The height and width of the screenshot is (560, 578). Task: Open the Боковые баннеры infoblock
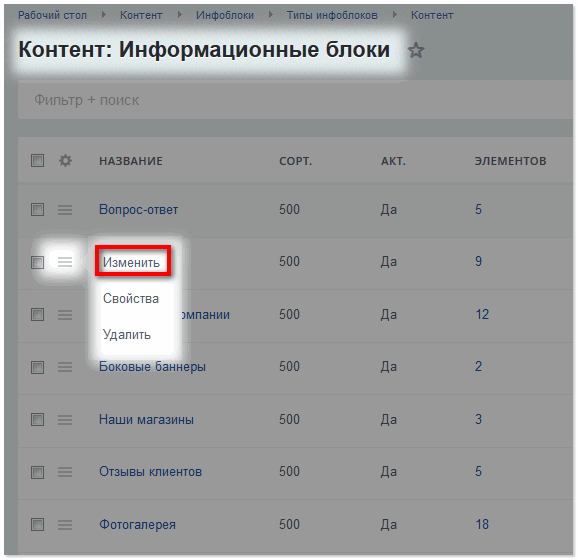pyautogui.click(x=152, y=367)
